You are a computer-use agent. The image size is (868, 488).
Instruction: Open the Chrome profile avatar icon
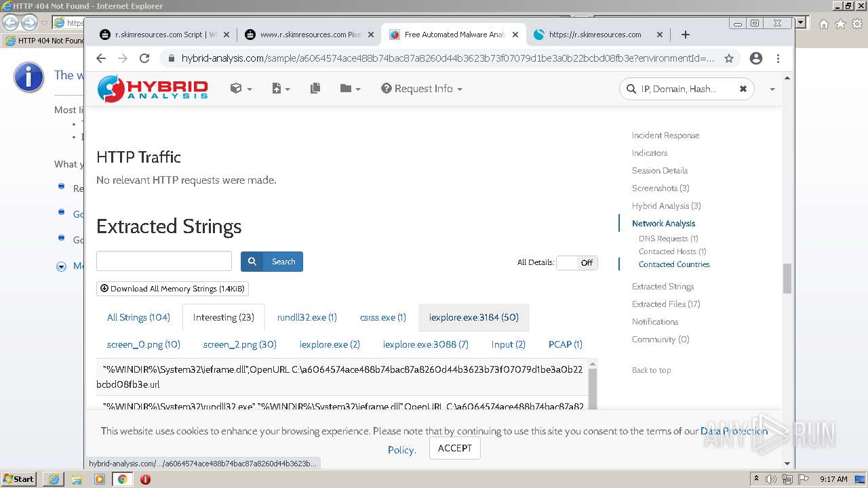[756, 58]
